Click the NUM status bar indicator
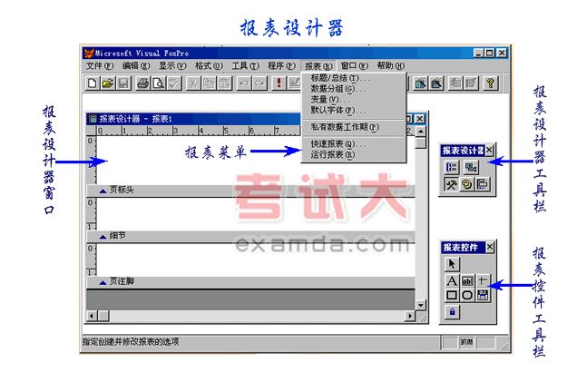Viewport: 577px width, 392px height. click(x=466, y=342)
